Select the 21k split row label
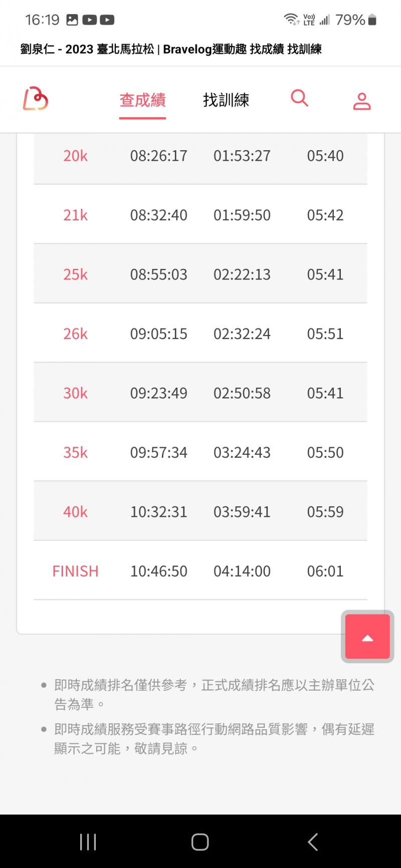401x868 pixels. (x=75, y=215)
